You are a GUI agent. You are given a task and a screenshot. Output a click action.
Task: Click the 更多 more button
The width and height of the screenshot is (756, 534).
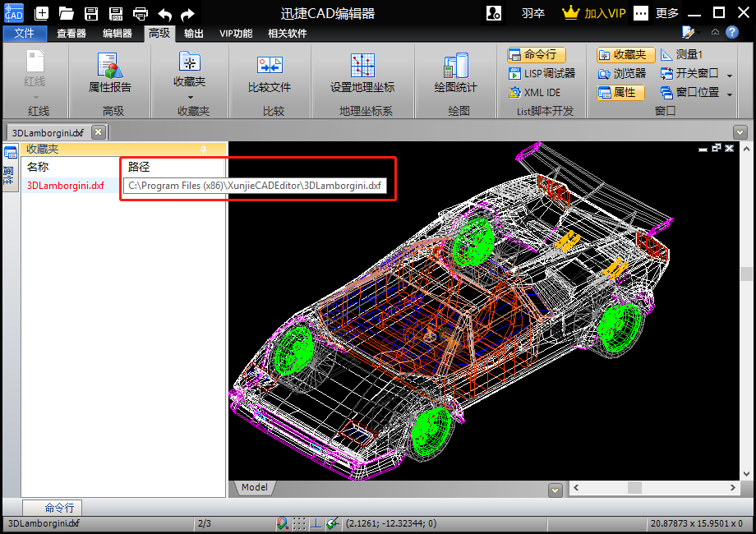(667, 13)
